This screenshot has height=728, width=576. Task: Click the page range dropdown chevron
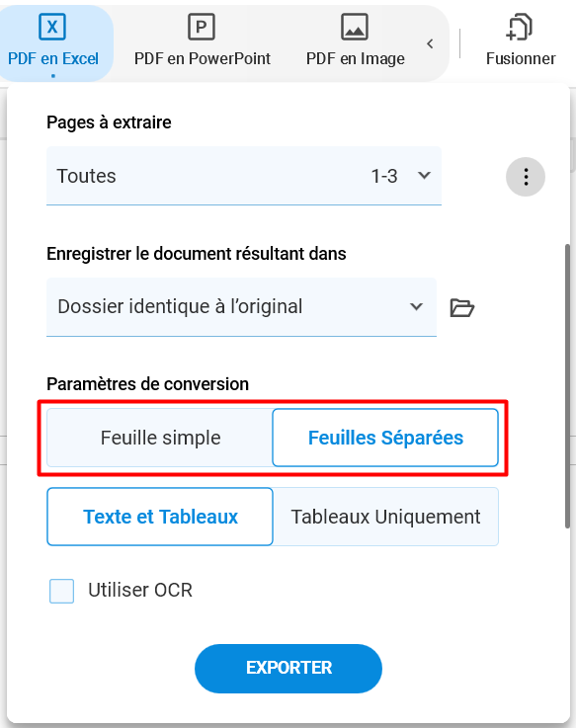pyautogui.click(x=424, y=176)
